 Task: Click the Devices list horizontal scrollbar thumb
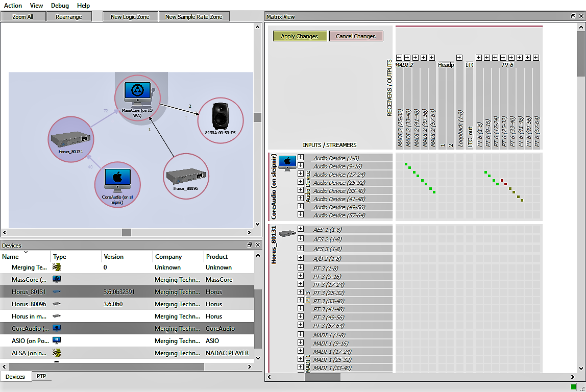pyautogui.click(x=107, y=366)
